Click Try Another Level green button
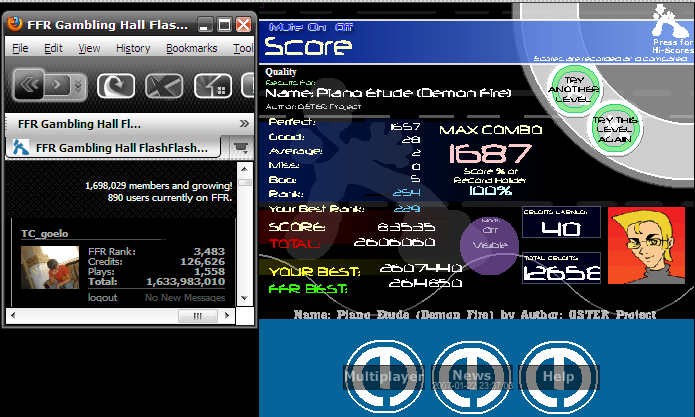Screen dimensions: 695x417 point(574,90)
